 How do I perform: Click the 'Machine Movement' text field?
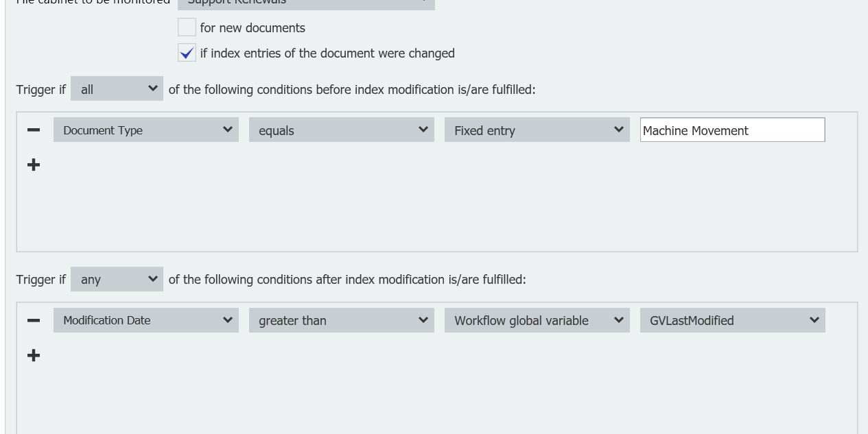click(732, 130)
